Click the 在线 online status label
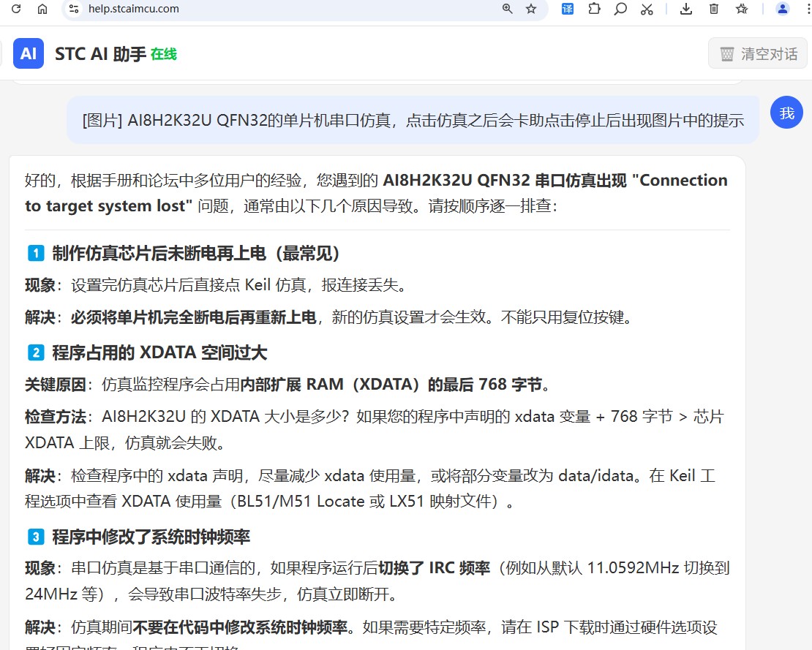812x650 pixels. (164, 54)
